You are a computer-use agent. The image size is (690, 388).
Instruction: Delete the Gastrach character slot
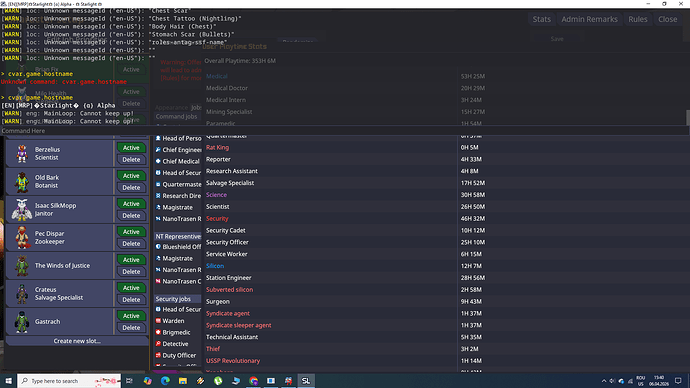coord(131,328)
